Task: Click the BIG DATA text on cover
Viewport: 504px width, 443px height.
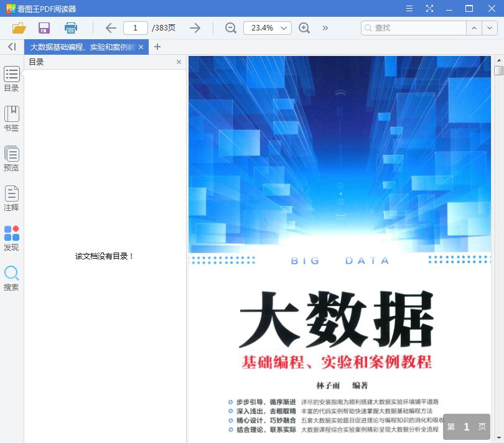Action: pos(340,261)
